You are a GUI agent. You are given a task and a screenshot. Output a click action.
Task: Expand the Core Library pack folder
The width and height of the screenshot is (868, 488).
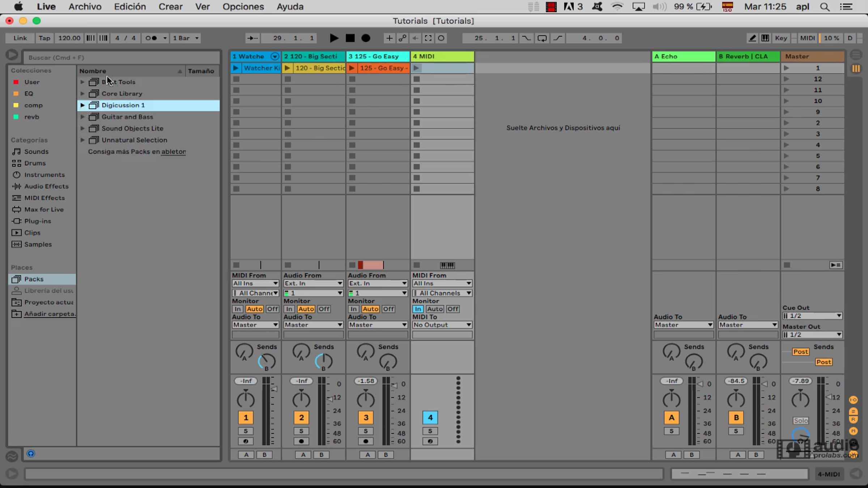[82, 94]
